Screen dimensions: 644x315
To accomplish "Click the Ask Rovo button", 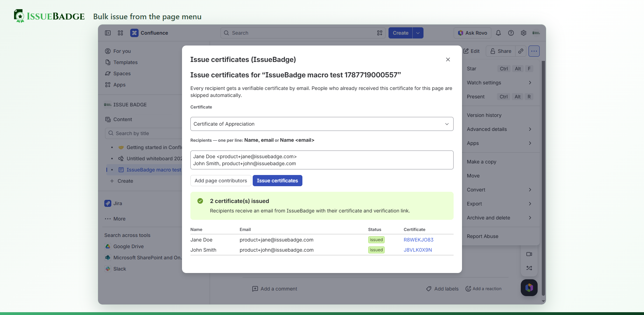I will pyautogui.click(x=472, y=33).
